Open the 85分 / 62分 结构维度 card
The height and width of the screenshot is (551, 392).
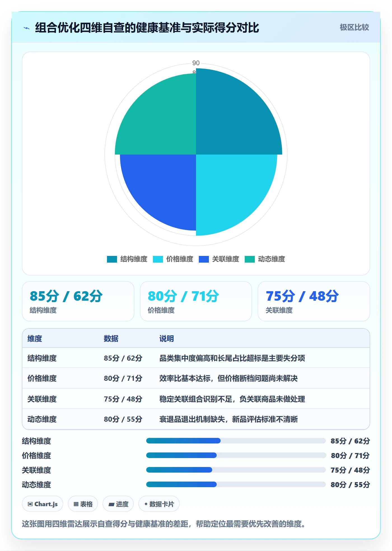tap(78, 301)
